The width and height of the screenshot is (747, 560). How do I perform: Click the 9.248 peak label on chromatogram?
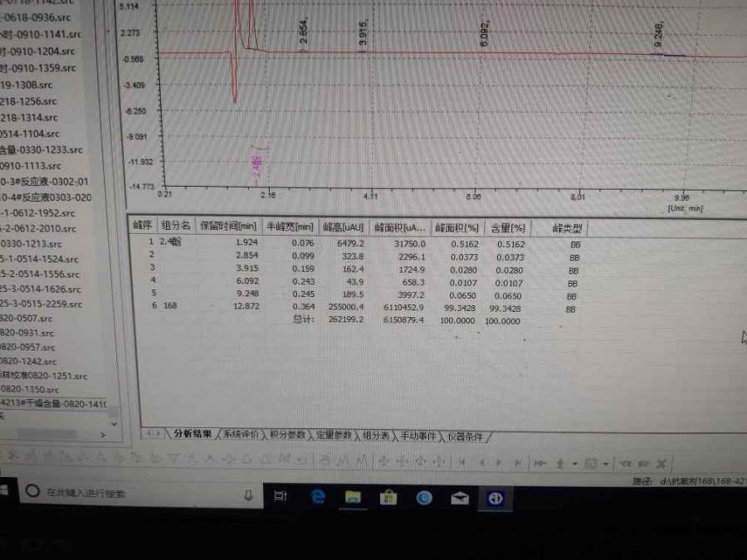pyautogui.click(x=658, y=34)
